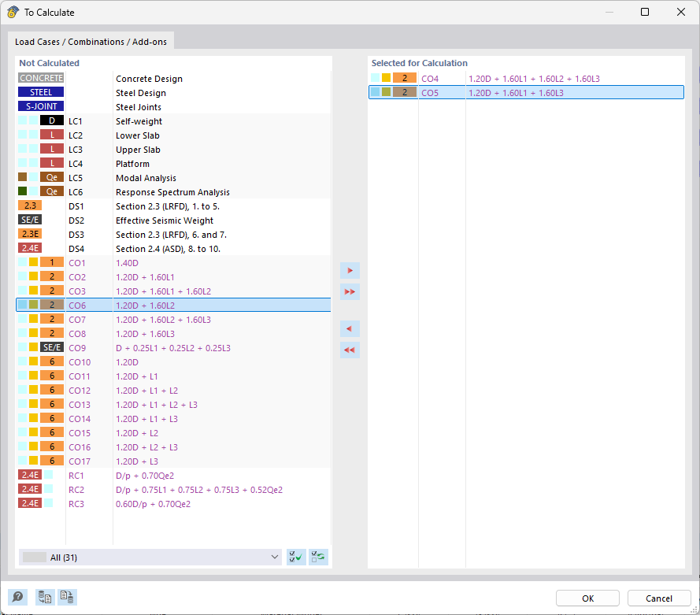
Task: Select the CO4 row in Selected for Calculation
Action: (x=526, y=79)
